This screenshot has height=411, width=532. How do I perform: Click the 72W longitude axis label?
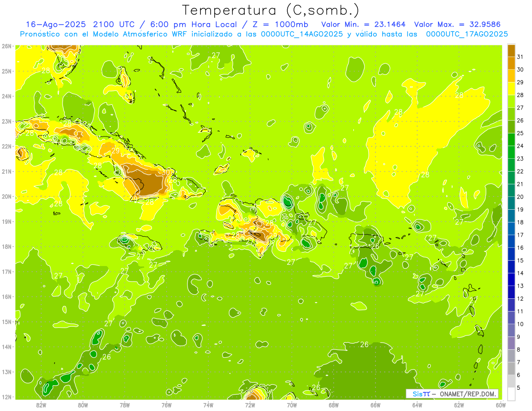coord(250,405)
